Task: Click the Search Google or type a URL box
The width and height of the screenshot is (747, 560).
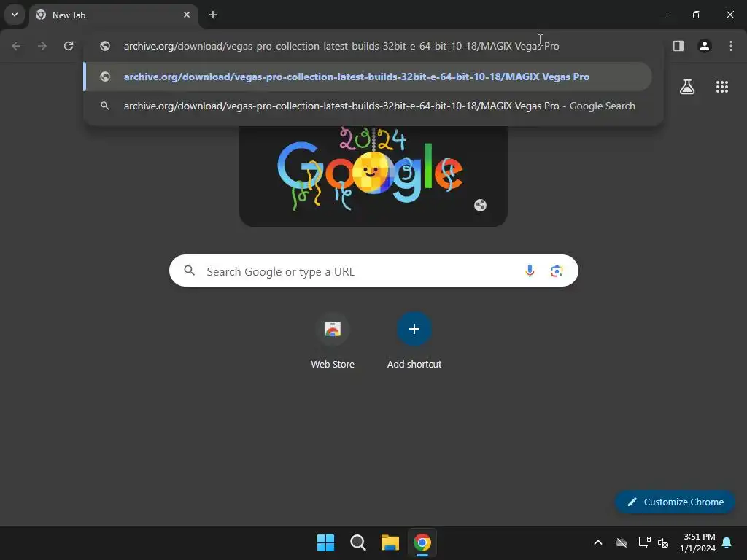Action: click(374, 271)
